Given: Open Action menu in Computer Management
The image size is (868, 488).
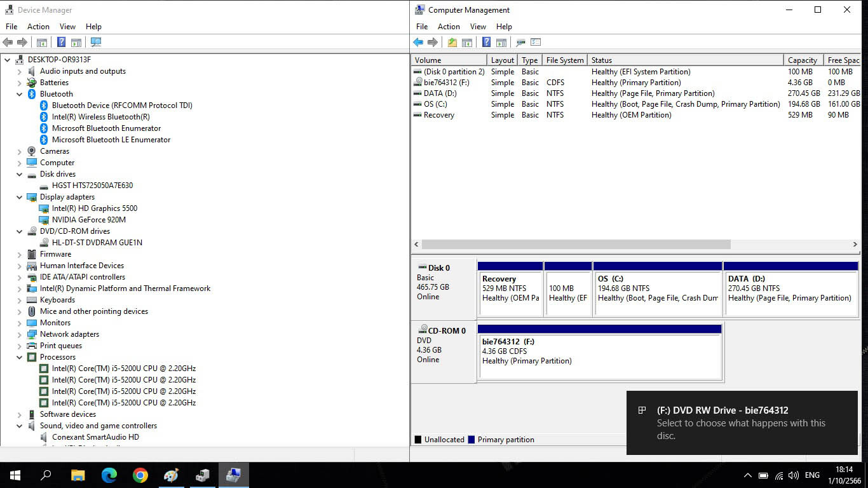Looking at the screenshot, I should pos(449,27).
